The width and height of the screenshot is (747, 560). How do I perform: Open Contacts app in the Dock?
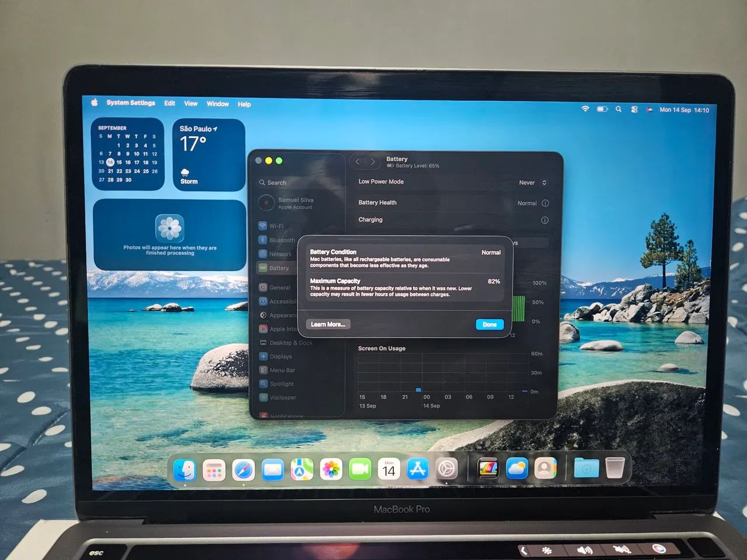point(545,468)
